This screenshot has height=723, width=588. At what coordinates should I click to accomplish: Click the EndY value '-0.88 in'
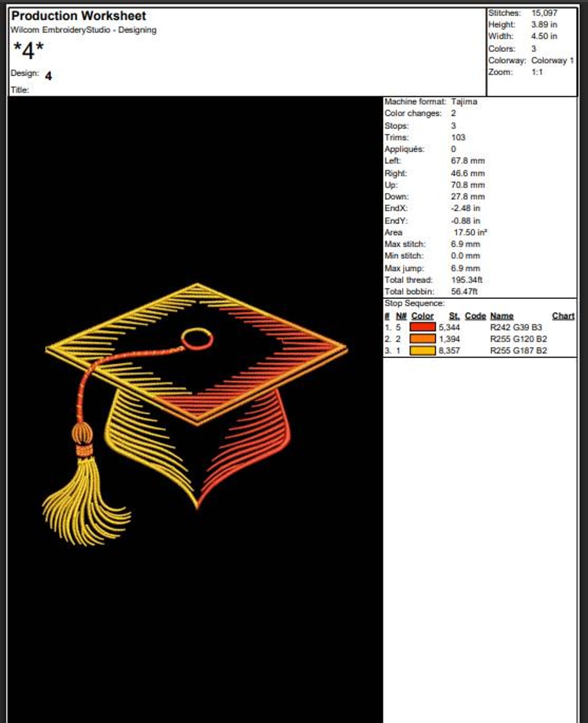pyautogui.click(x=465, y=221)
